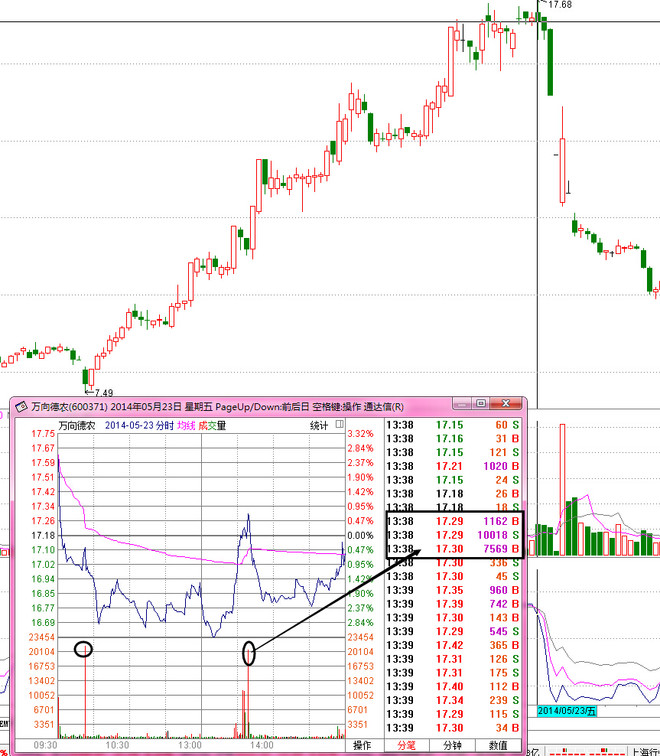The image size is (660, 756).
Task: Click the 14:00 time axis label
Action: pyautogui.click(x=261, y=745)
